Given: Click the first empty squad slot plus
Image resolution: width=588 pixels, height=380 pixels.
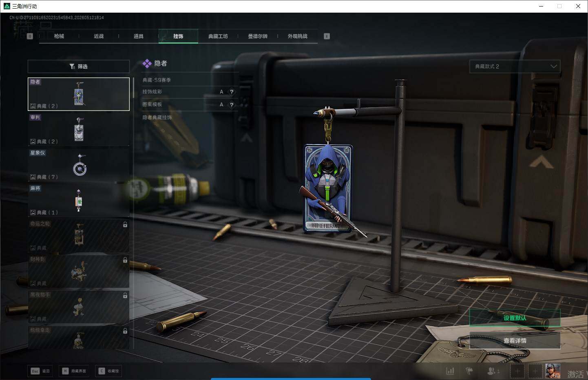Looking at the screenshot, I should pos(517,371).
